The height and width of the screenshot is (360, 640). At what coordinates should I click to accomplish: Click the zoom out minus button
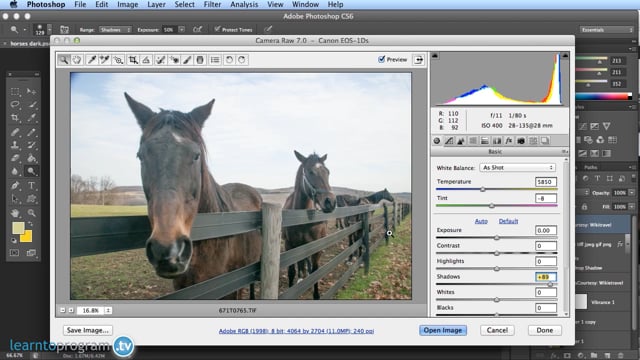tap(63, 310)
